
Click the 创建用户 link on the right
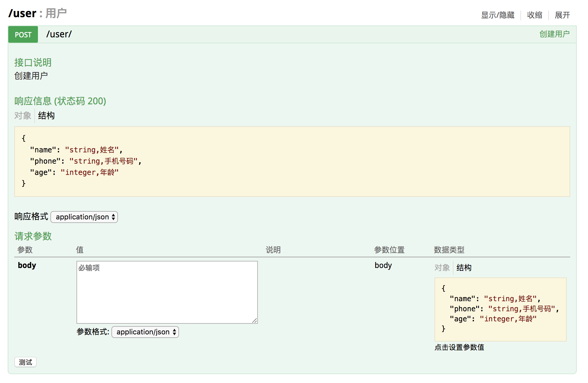pos(554,34)
